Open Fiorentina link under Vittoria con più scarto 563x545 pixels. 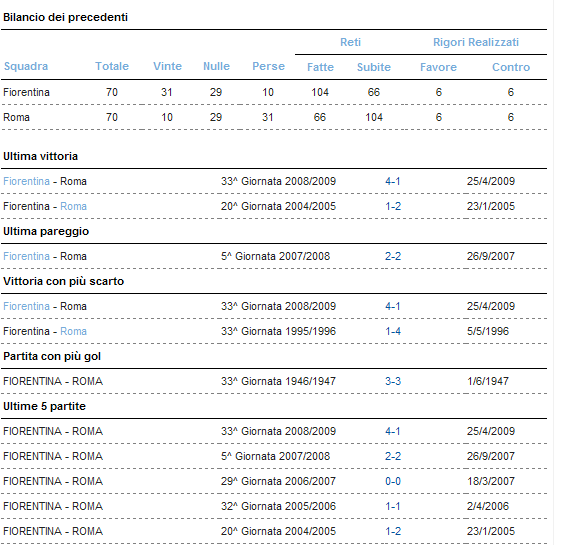(x=26, y=306)
